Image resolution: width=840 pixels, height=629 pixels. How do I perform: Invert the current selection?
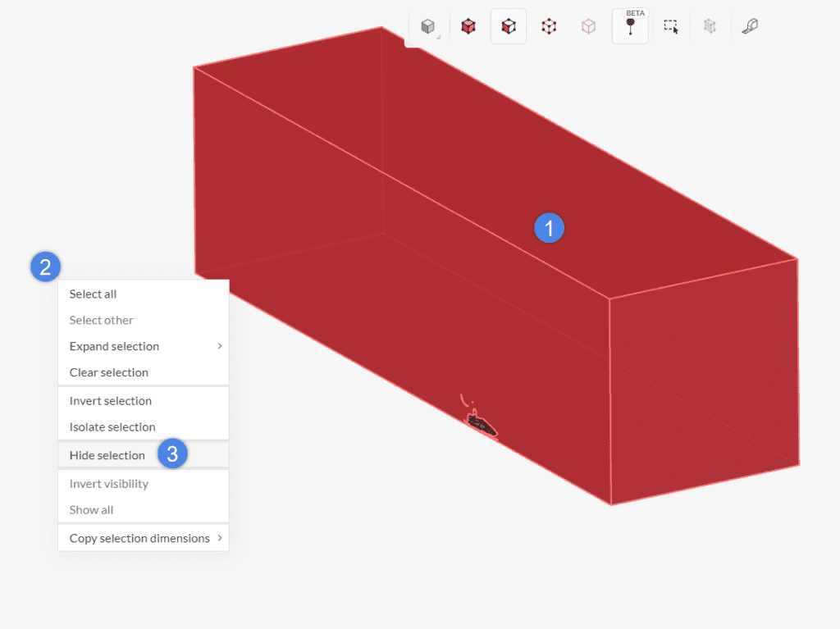click(110, 400)
